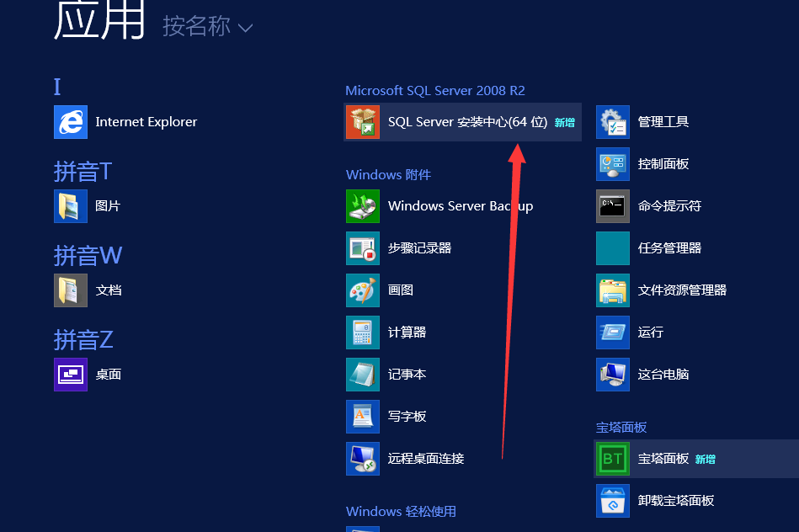Screen dimensions: 799x532
Task: Select the Windows 轻松使用 group header
Action: [x=401, y=511]
